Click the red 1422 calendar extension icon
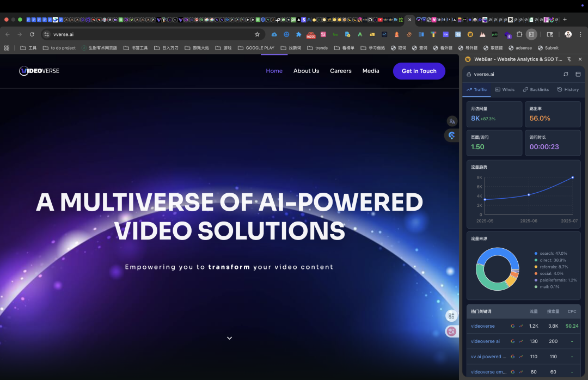588x380 pixels. click(311, 35)
